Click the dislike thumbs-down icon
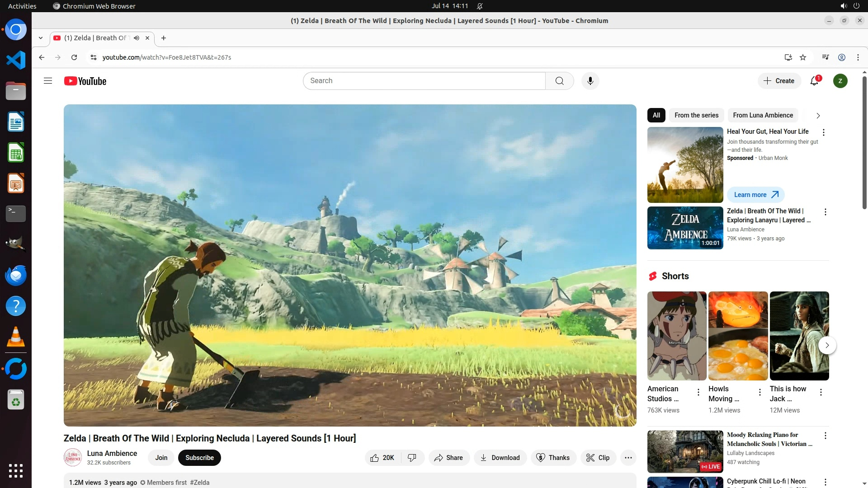This screenshot has width=868, height=488. coord(412,458)
